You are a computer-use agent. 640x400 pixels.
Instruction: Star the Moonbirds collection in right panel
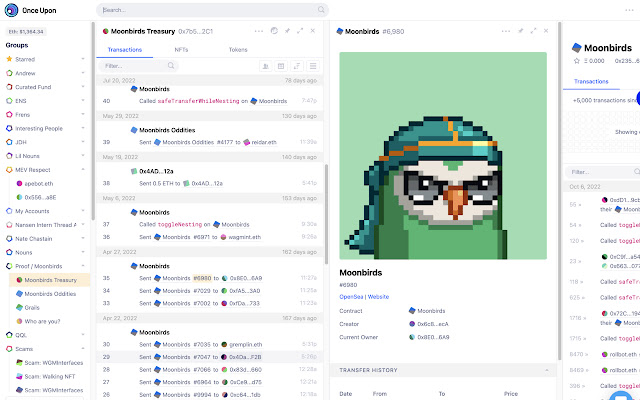point(576,61)
